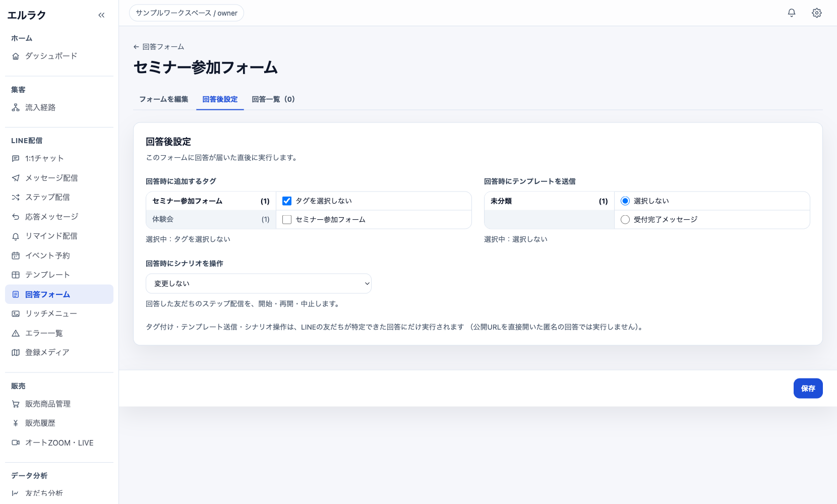This screenshot has width=837, height=504.
Task: Click the 流入経路 network icon
Action: point(16,107)
